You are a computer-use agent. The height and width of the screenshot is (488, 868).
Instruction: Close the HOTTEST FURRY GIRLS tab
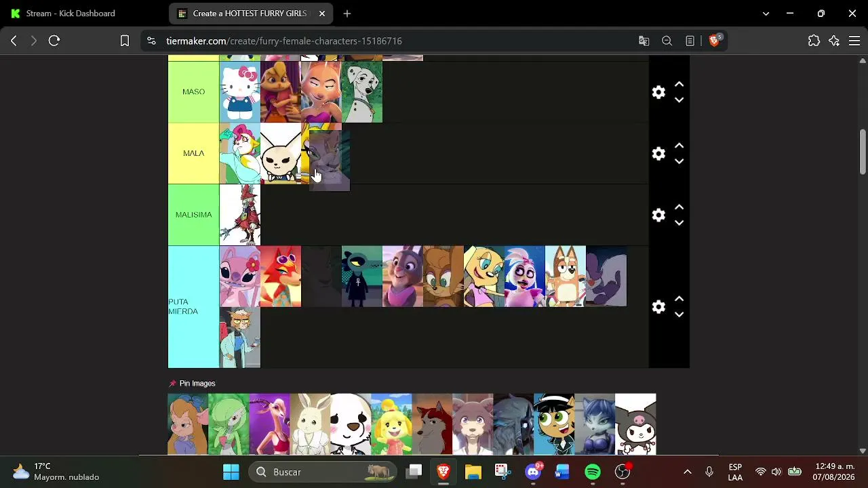pyautogui.click(x=322, y=14)
